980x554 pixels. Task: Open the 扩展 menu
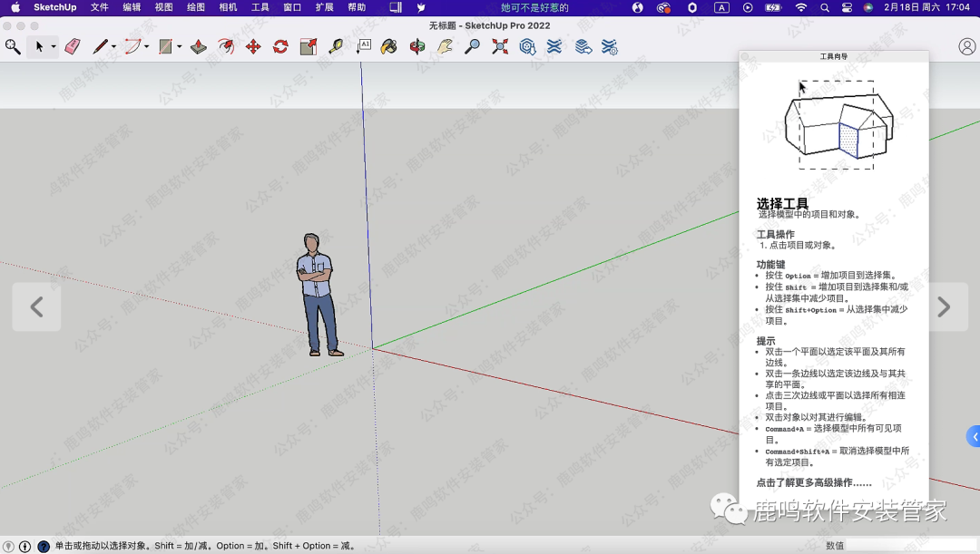point(324,7)
